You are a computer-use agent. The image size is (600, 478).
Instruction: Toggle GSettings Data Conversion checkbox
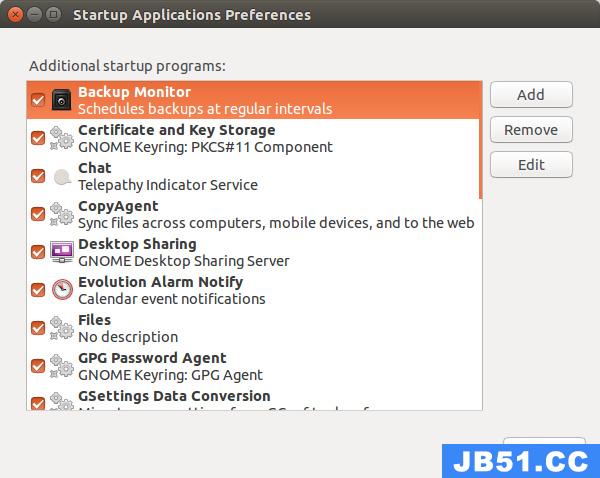pos(38,403)
